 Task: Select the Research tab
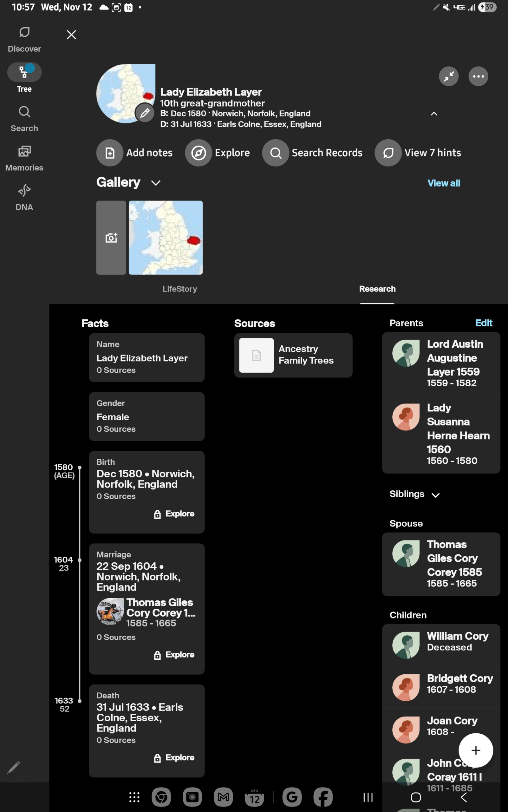point(377,289)
